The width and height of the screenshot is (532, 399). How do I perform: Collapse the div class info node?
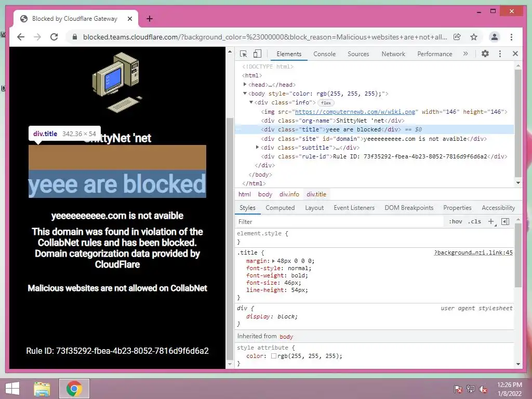[251, 102]
